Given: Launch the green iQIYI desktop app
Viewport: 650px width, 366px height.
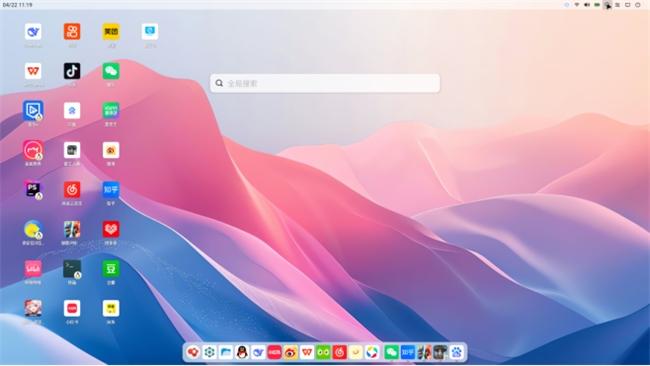Looking at the screenshot, I should (111, 111).
